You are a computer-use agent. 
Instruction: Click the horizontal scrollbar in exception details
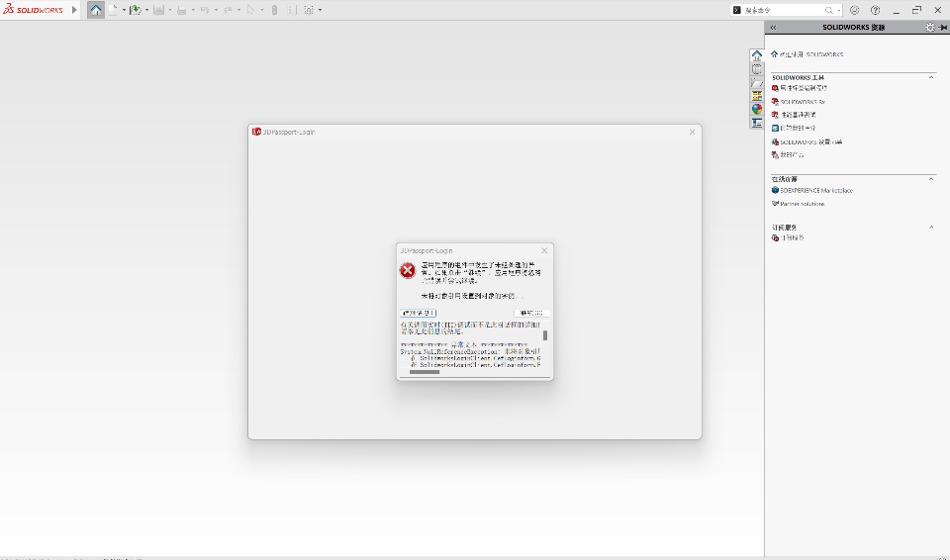click(425, 372)
